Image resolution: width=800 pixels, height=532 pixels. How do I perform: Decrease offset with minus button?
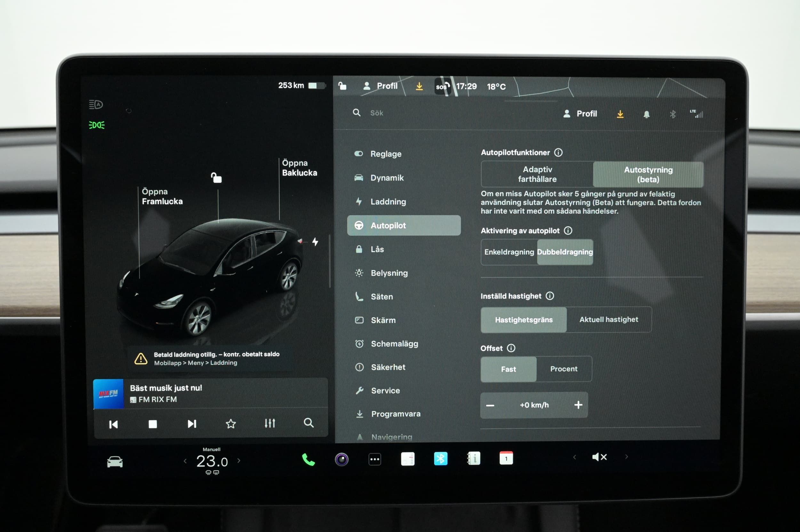[490, 405]
